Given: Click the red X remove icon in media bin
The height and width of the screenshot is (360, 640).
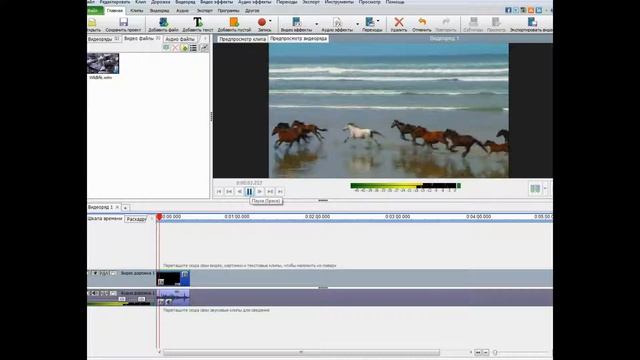Looking at the screenshot, I should click(175, 48).
